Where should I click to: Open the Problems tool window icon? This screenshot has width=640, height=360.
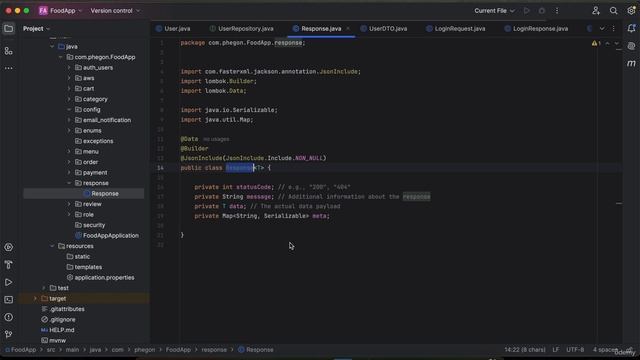coord(9,317)
